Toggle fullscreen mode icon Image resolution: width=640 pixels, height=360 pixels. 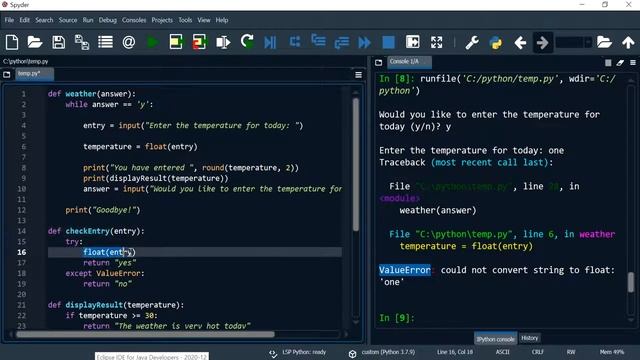tap(436, 42)
